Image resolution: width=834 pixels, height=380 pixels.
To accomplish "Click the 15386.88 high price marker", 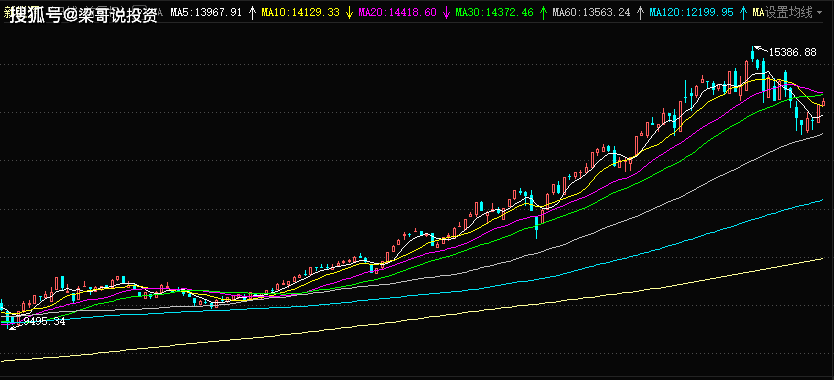I will [793, 52].
